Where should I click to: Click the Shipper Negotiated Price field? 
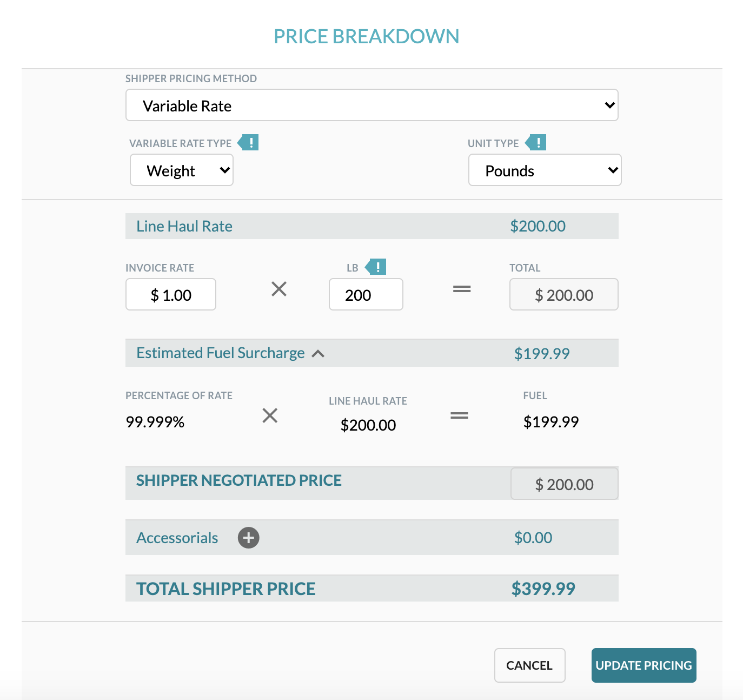coord(564,484)
